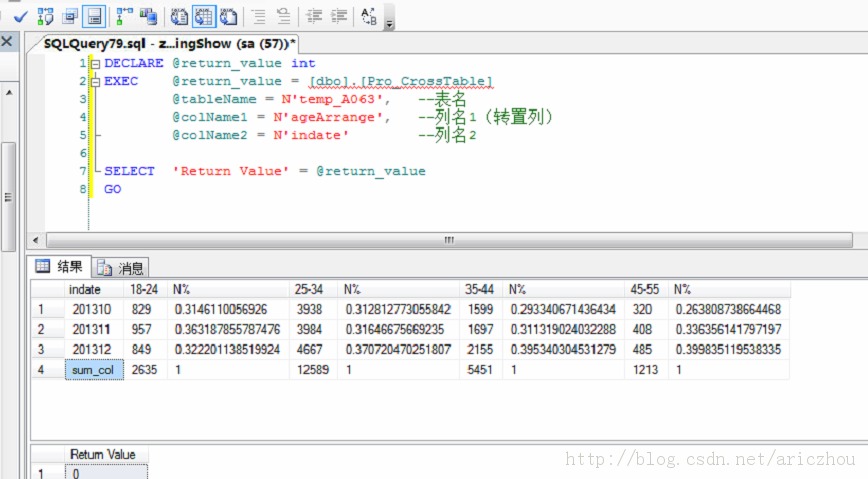Open the 结果 results tab
The height and width of the screenshot is (479, 868).
click(59, 267)
